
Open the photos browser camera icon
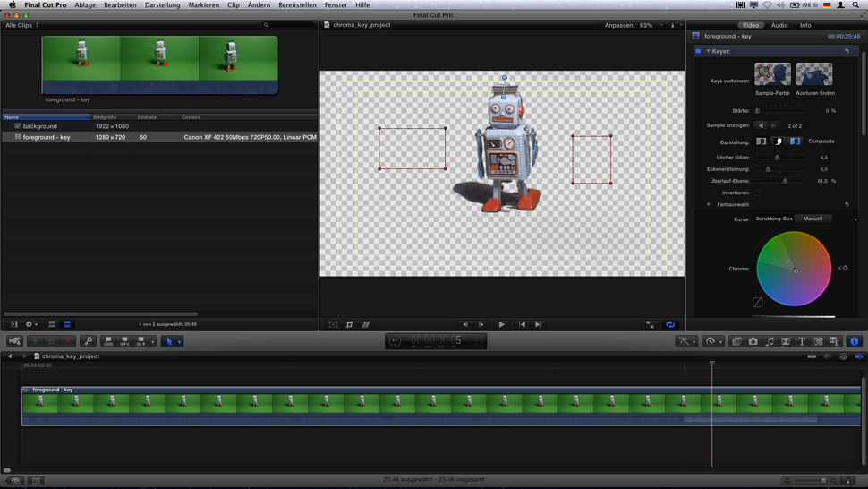click(x=753, y=341)
